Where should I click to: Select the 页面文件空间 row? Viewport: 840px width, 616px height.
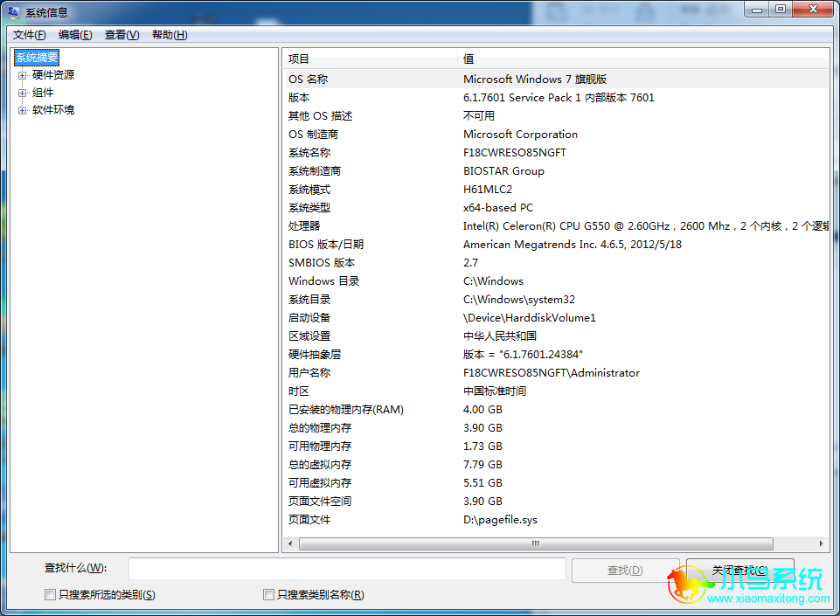[x=556, y=501]
